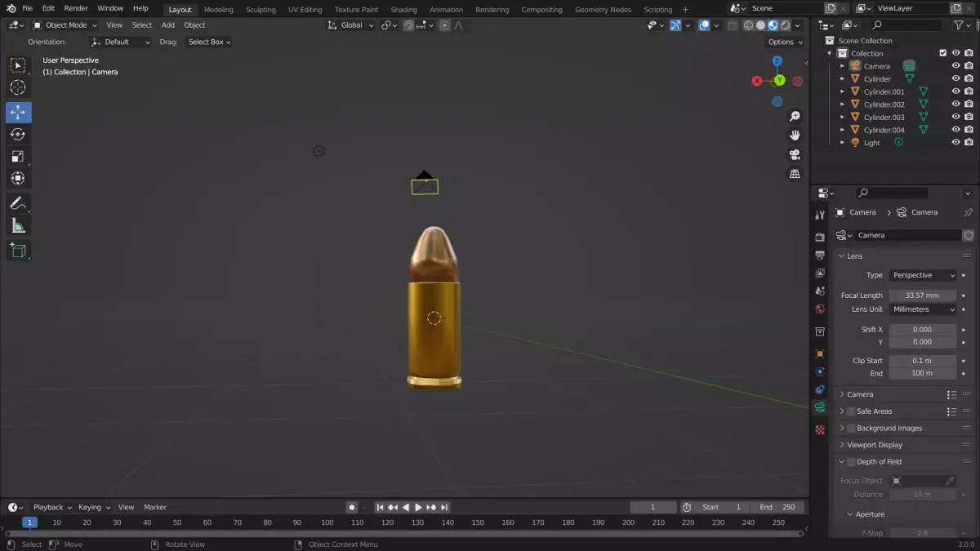Choose the Select Box tool icon
This screenshot has width=980, height=551.
pos(18,65)
